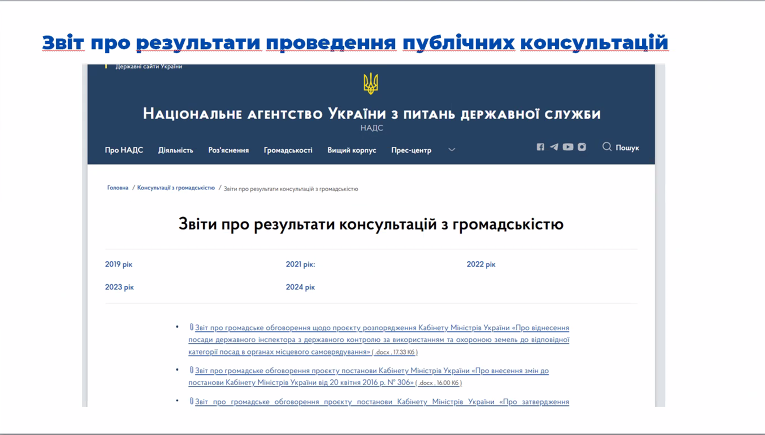
Task: Open the 'Діяльність' menu item
Action: click(175, 150)
